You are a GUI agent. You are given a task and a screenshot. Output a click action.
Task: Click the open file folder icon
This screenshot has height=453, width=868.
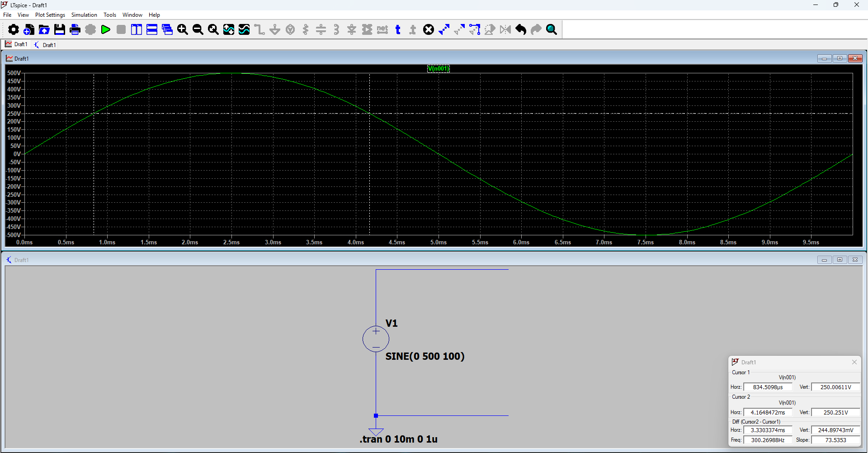tap(44, 30)
